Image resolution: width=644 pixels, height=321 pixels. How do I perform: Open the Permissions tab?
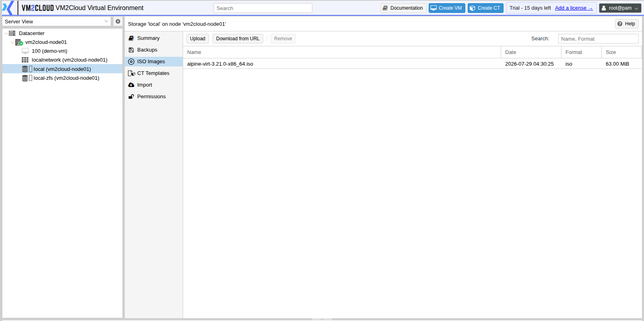[x=154, y=97]
